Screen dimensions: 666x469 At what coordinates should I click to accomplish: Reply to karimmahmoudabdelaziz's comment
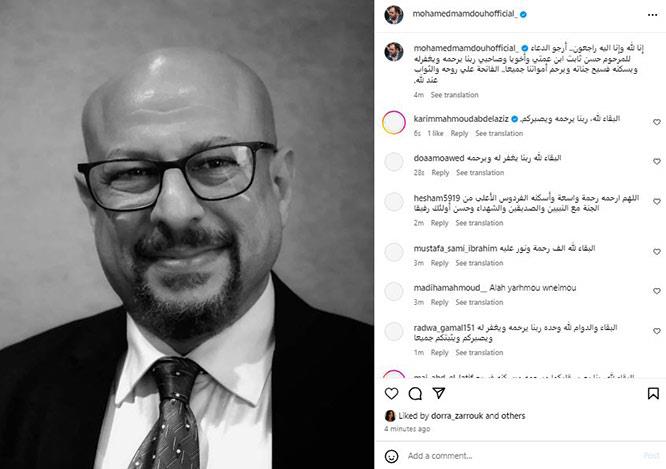459,133
